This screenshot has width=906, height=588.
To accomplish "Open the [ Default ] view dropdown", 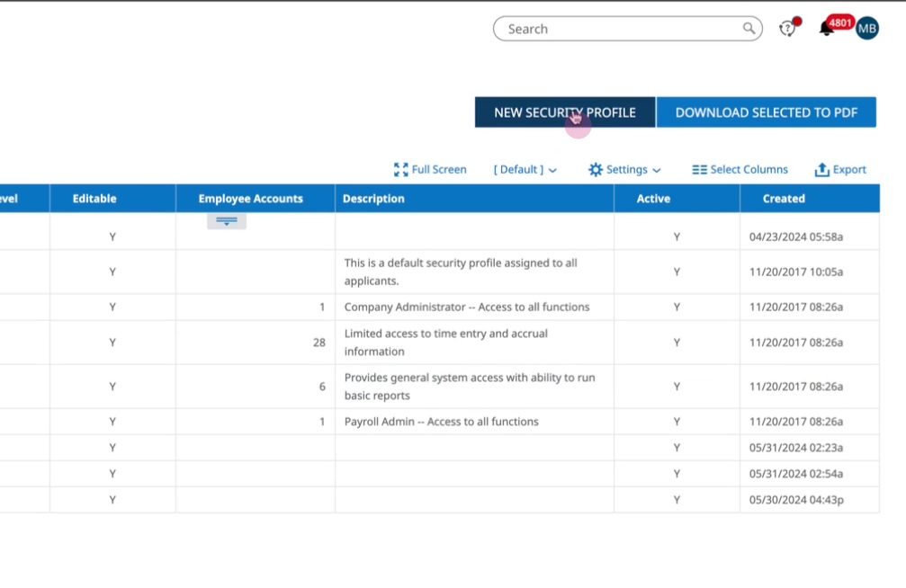I will coord(525,169).
